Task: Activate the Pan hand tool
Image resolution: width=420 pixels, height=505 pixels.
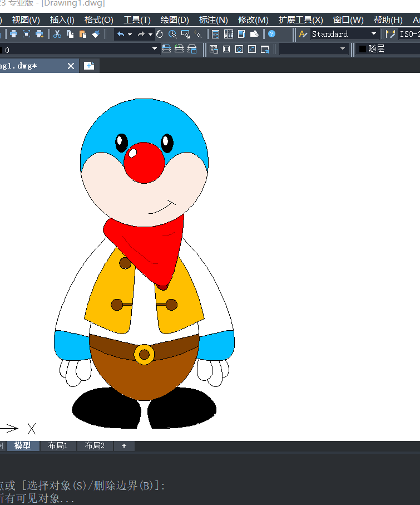Action: [160, 34]
